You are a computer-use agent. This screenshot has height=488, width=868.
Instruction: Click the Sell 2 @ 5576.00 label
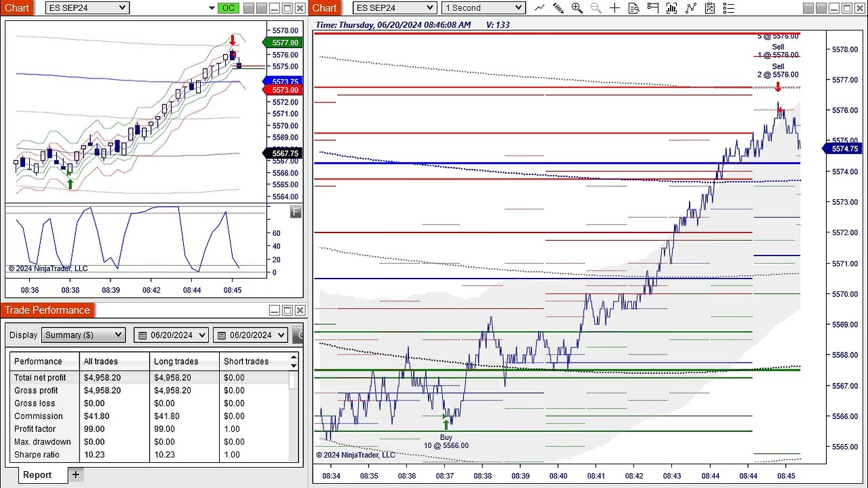(778, 70)
